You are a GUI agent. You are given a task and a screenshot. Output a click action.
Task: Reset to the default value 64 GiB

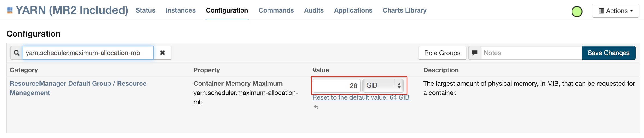(361, 97)
